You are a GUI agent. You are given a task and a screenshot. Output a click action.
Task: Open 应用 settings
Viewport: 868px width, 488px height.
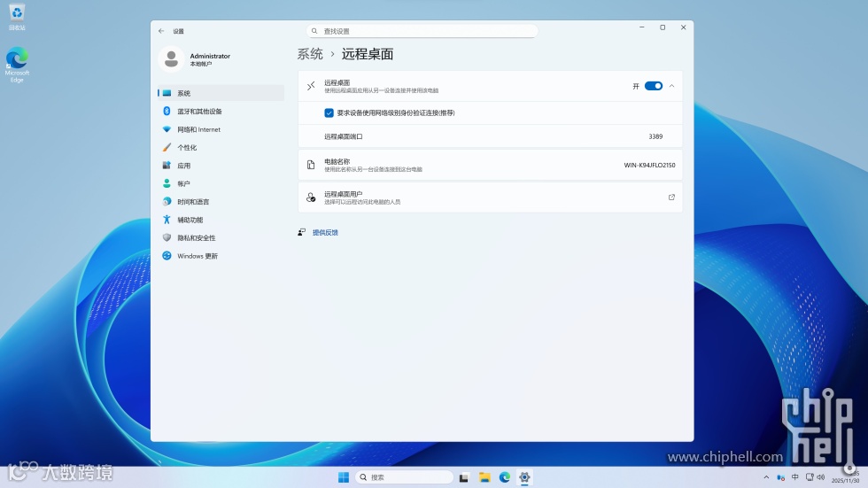point(221,166)
